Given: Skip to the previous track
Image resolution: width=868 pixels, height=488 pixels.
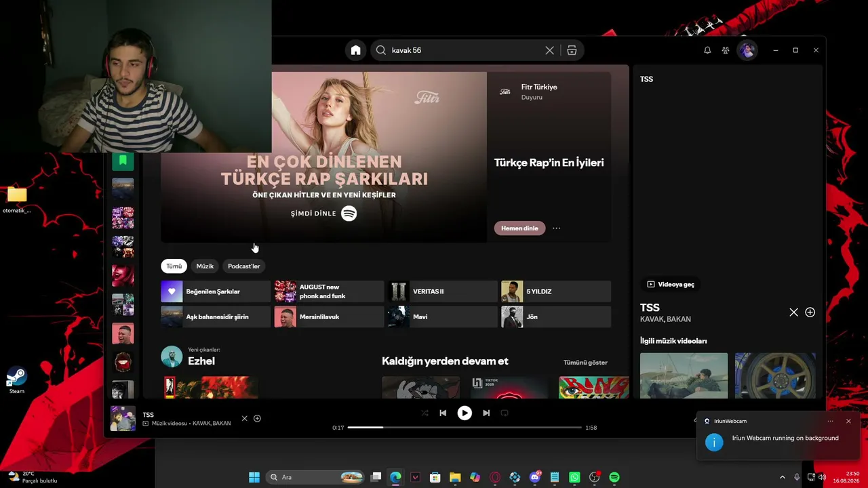Looking at the screenshot, I should point(443,413).
